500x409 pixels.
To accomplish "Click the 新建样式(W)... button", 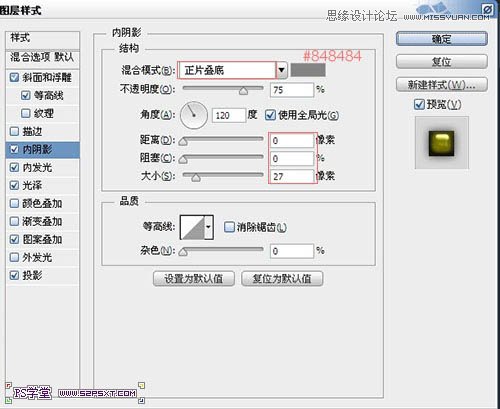I will 442,85.
